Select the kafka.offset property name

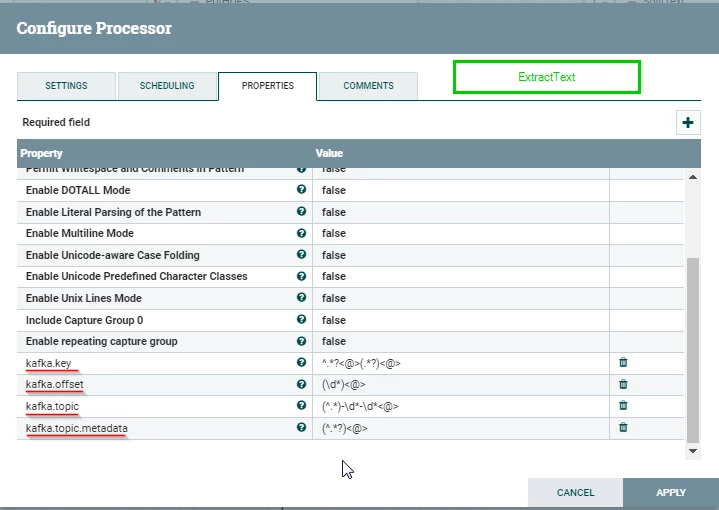point(55,384)
